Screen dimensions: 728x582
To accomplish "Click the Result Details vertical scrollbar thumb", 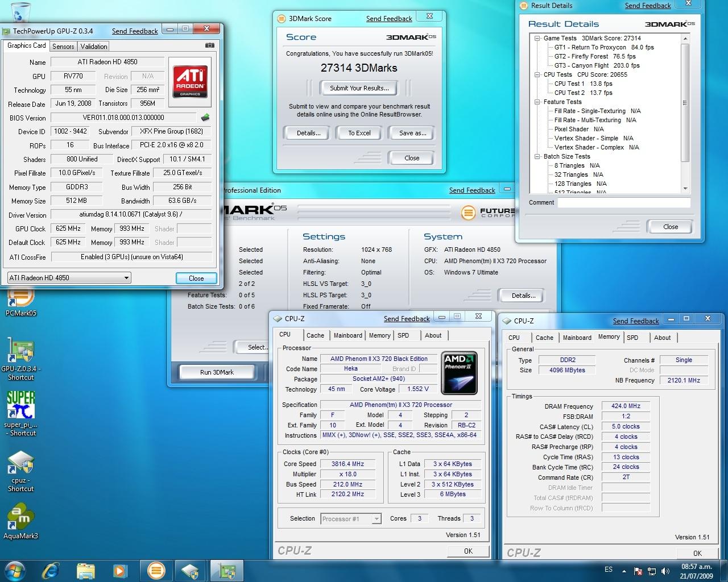I will [685, 102].
